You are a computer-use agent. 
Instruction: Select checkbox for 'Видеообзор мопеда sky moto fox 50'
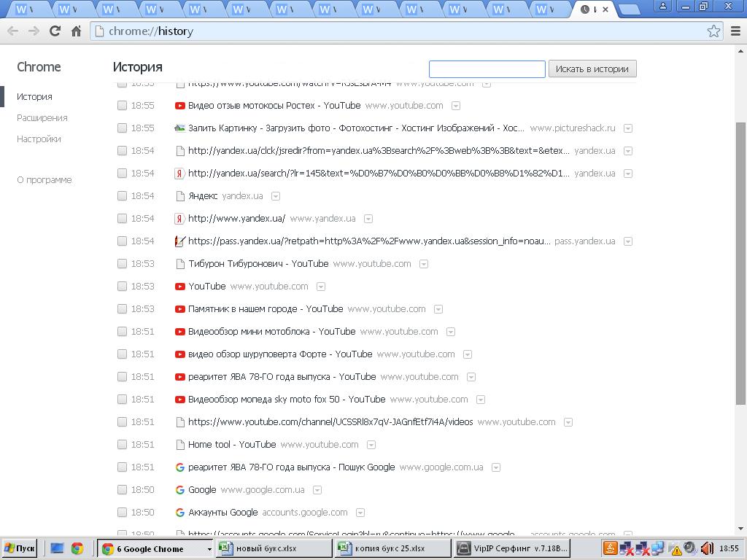pos(122,400)
